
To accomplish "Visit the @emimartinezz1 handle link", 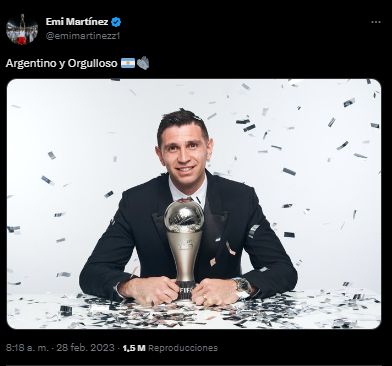I will coord(83,36).
